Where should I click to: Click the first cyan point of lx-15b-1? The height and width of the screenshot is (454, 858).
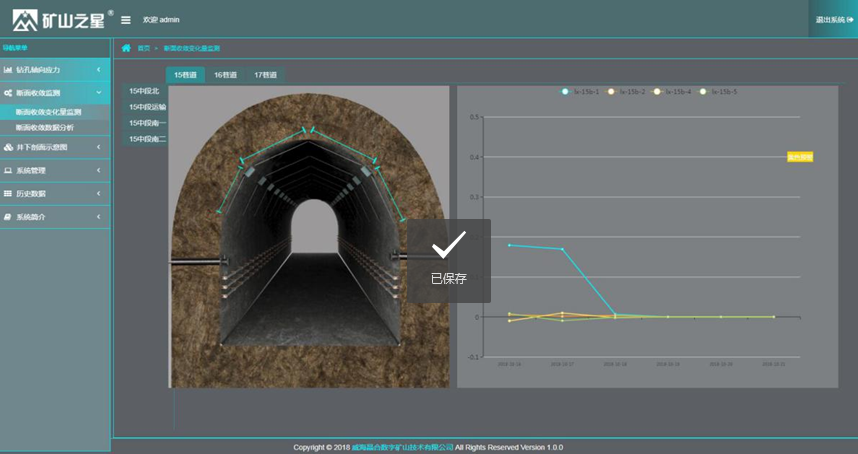point(509,245)
